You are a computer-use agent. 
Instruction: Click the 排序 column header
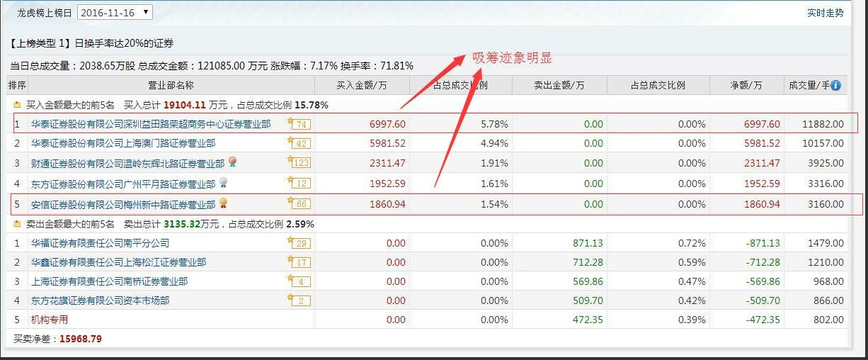(17, 86)
